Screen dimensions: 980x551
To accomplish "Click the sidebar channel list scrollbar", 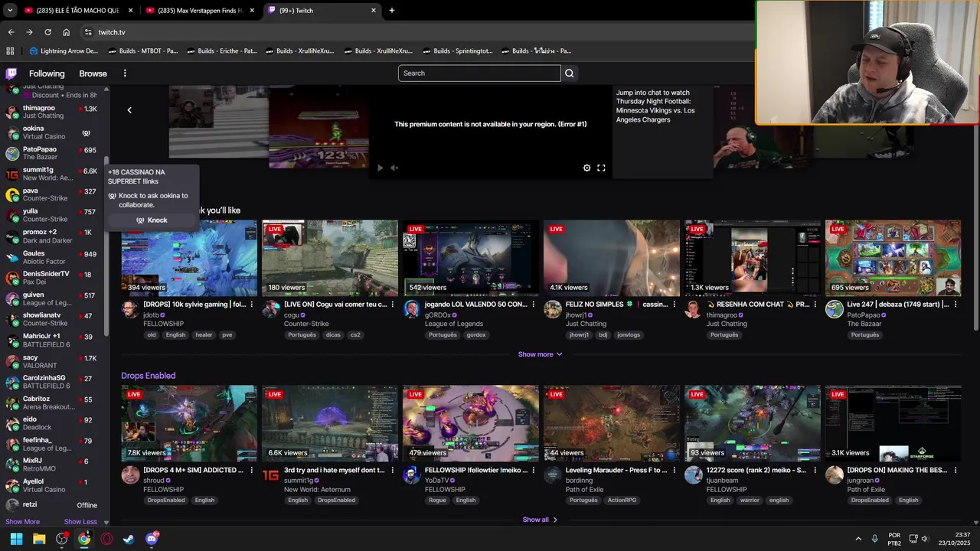I will coord(106,245).
